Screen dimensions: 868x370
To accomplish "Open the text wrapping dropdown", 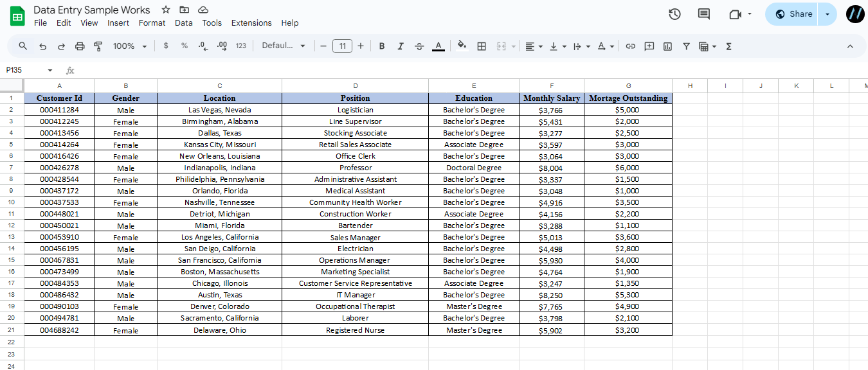I will click(581, 46).
